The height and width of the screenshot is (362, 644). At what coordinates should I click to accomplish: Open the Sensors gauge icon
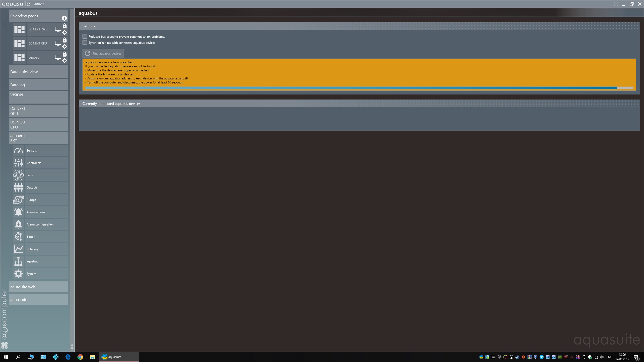(18, 151)
